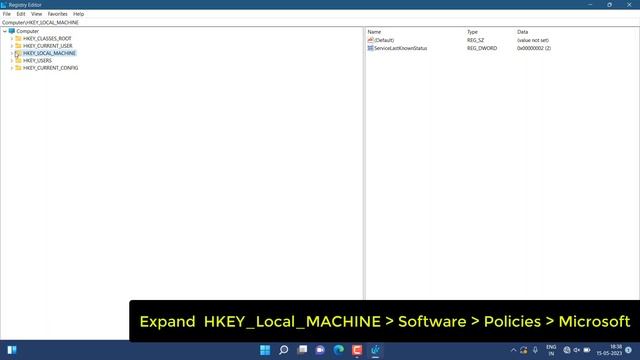Click Registry Editor taskbar icon
The height and width of the screenshot is (360, 640).
[376, 350]
